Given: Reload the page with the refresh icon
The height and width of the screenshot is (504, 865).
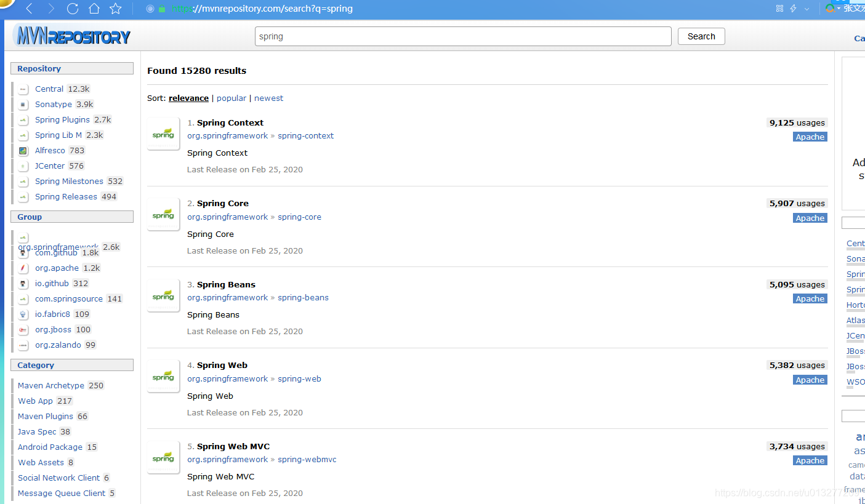Looking at the screenshot, I should 73,9.
